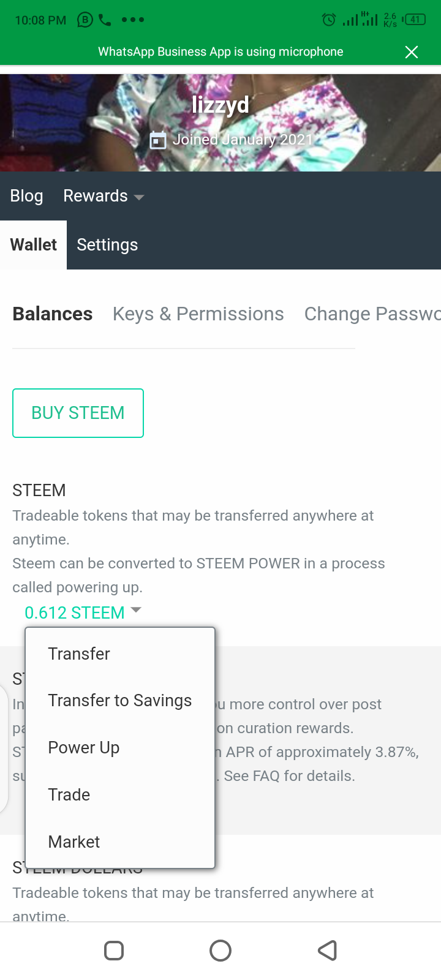Open Market from the STEEM menu
This screenshot has height=980, width=441.
(74, 842)
